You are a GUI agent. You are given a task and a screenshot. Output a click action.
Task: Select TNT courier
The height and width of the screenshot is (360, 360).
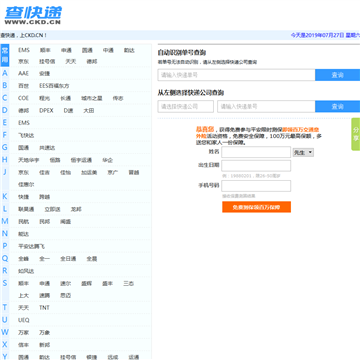click(44, 308)
